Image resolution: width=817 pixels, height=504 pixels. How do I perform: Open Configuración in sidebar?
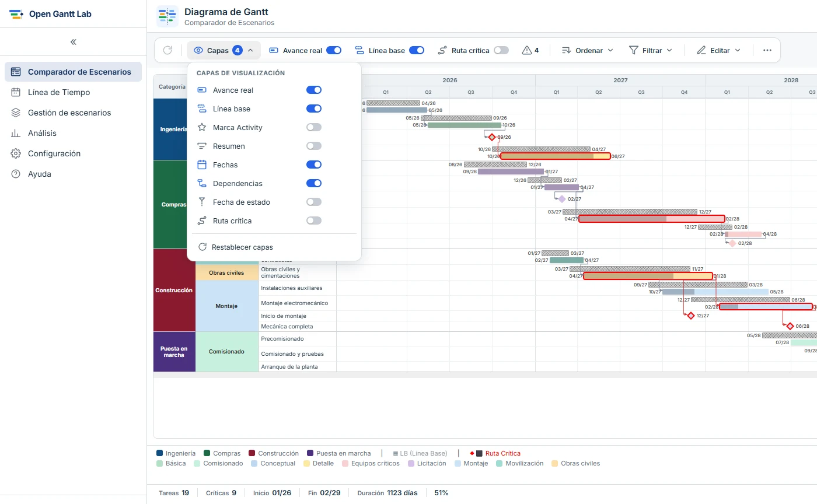tap(73, 153)
